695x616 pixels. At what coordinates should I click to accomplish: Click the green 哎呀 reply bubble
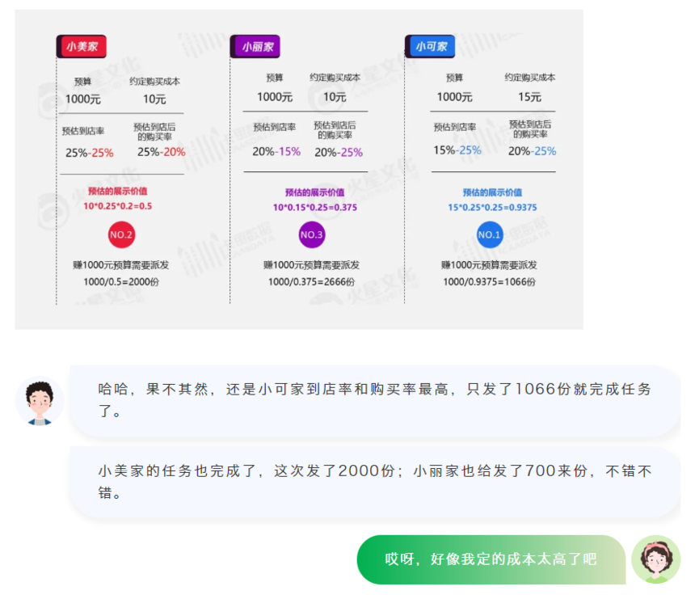tap(491, 559)
